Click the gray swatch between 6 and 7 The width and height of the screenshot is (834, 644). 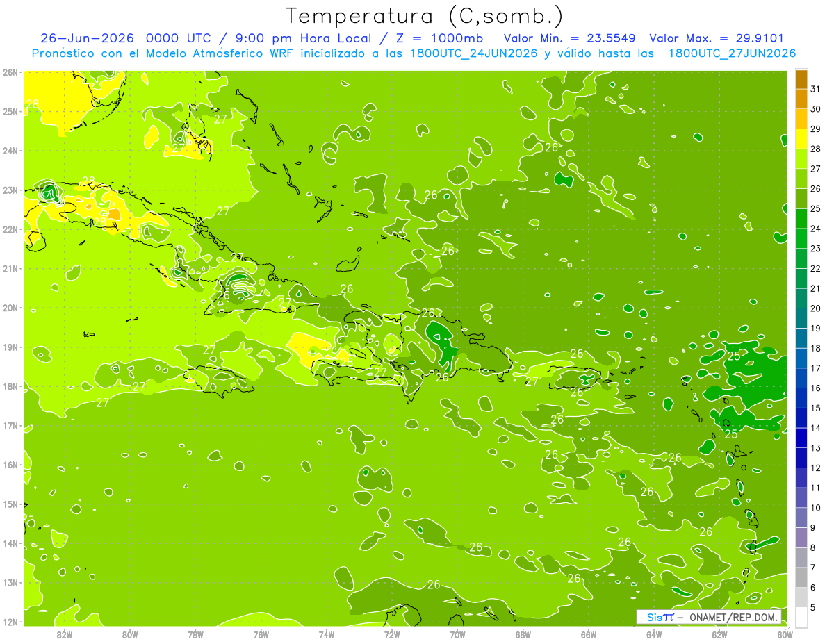click(801, 577)
